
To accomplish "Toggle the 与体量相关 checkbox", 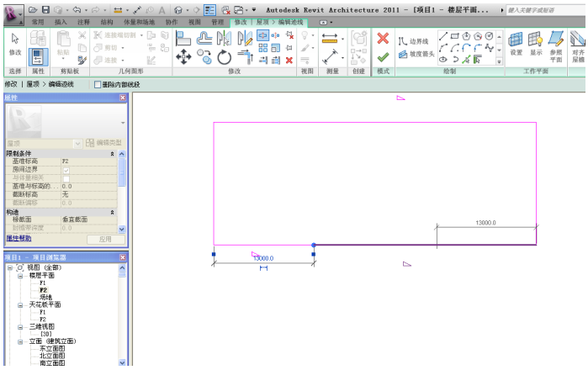I will 66,178.
